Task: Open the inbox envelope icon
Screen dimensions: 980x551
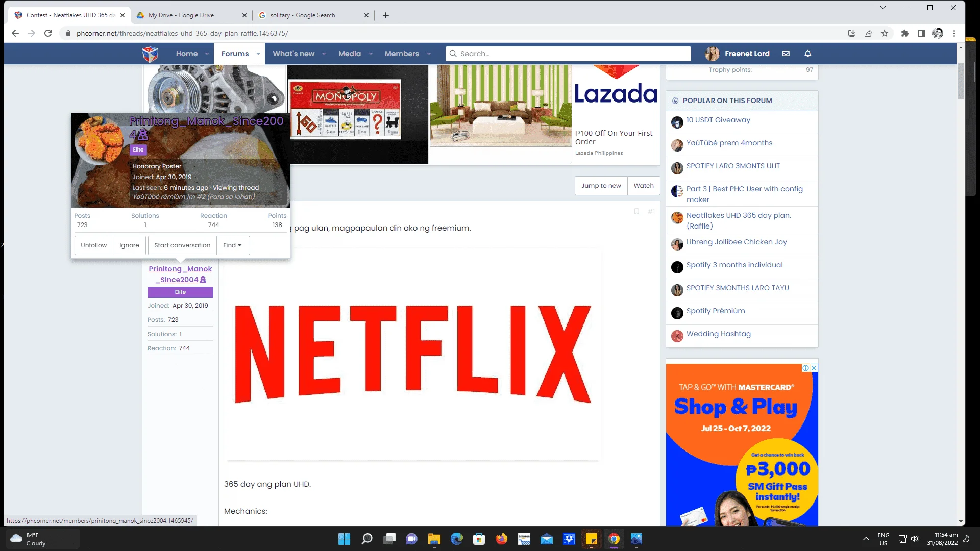Action: point(786,54)
